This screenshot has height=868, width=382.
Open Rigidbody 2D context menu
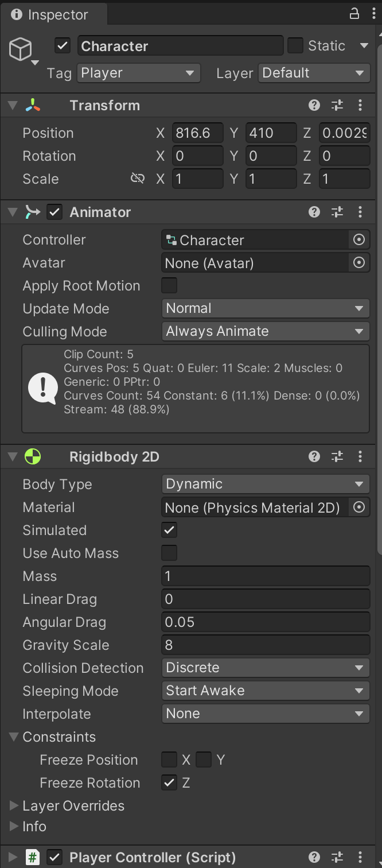360,456
